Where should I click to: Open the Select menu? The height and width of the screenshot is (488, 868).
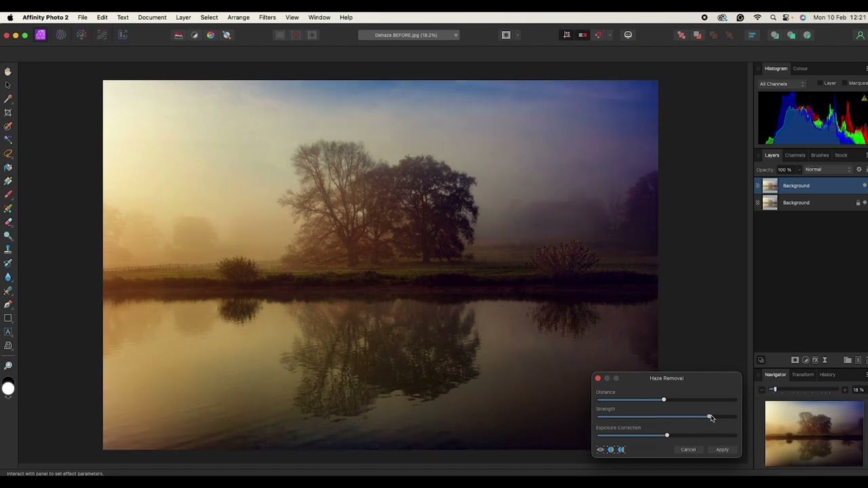click(x=209, y=17)
